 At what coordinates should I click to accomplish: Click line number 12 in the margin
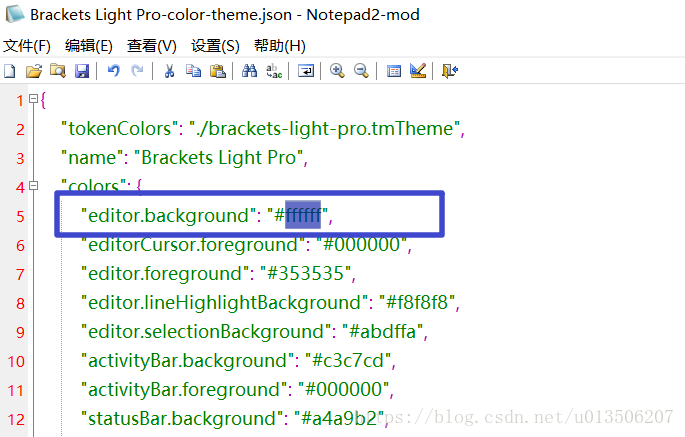click(x=16, y=420)
